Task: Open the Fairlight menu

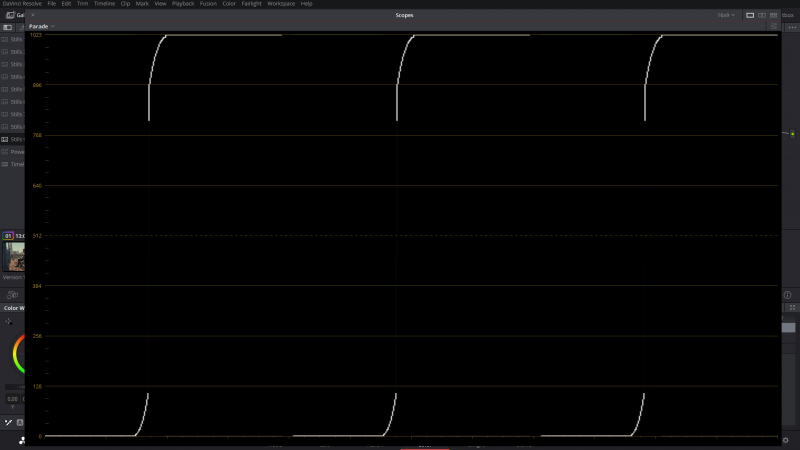Action: [251, 4]
